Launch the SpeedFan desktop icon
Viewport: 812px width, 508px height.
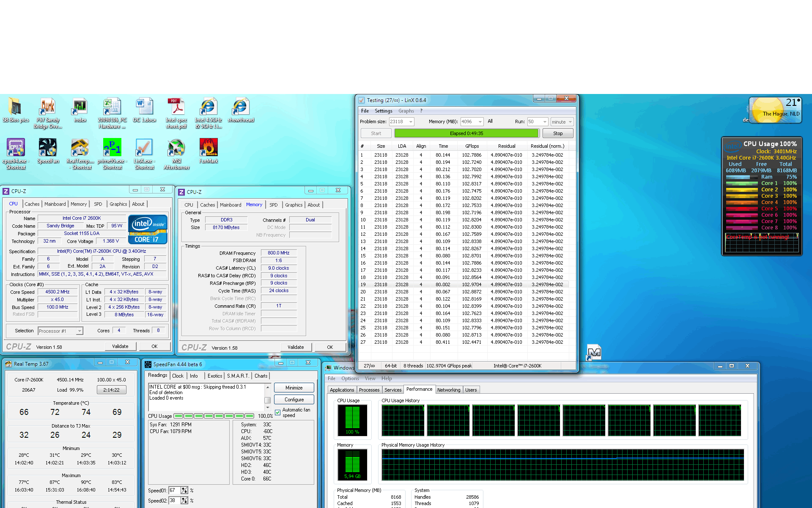[47, 147]
